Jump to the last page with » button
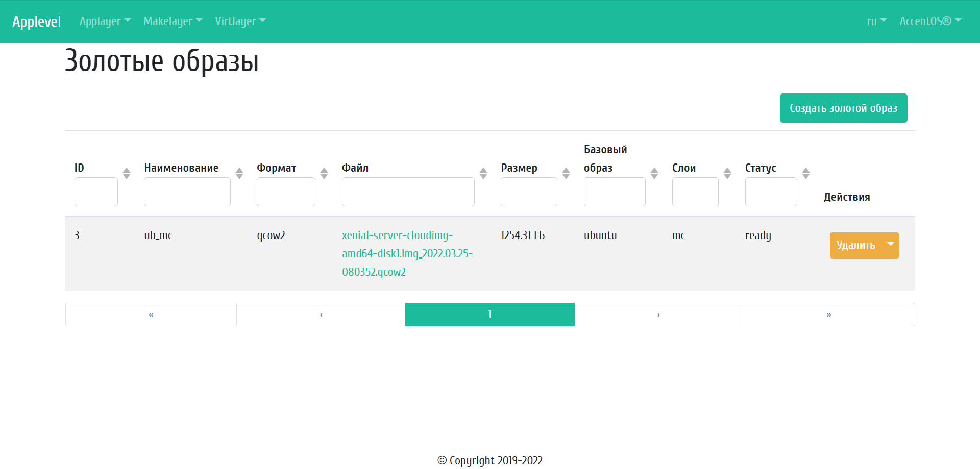 pyautogui.click(x=828, y=315)
